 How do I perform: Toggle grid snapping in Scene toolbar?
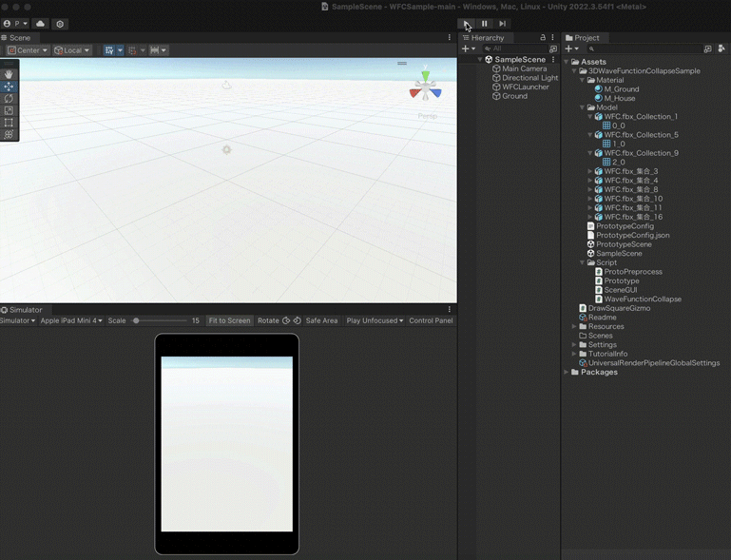(x=132, y=50)
